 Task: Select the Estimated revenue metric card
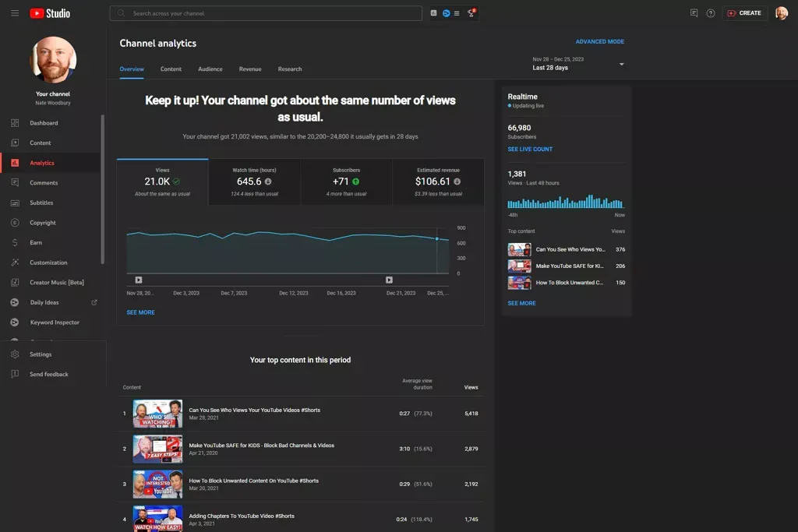pyautogui.click(x=438, y=182)
